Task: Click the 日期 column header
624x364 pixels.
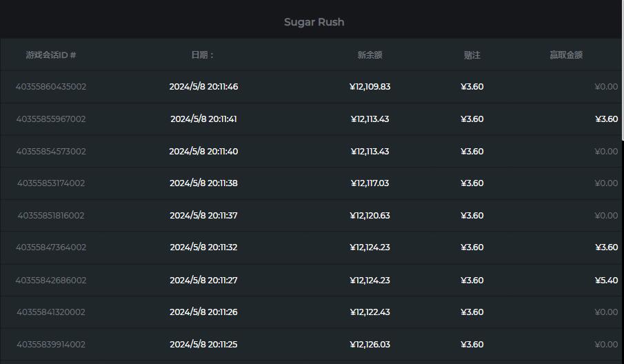Action: pyautogui.click(x=203, y=55)
